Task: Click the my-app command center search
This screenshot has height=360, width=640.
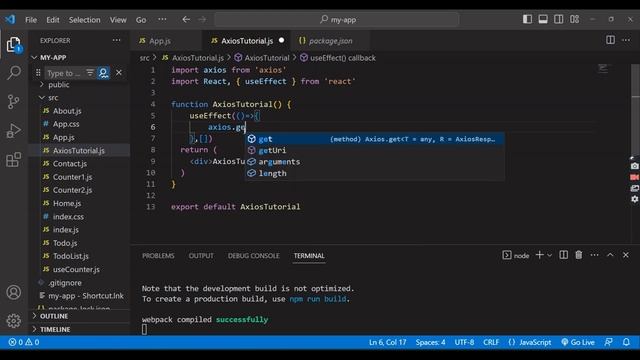Action: [x=337, y=19]
